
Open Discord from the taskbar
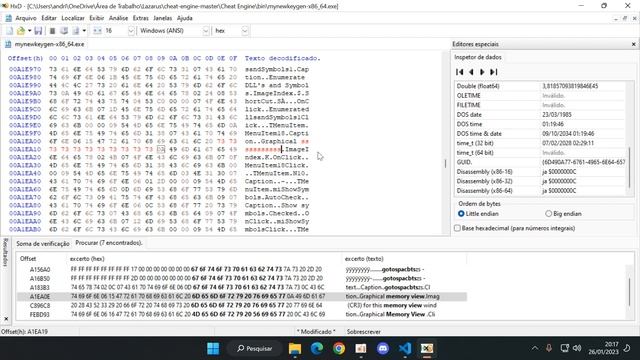(x=383, y=349)
